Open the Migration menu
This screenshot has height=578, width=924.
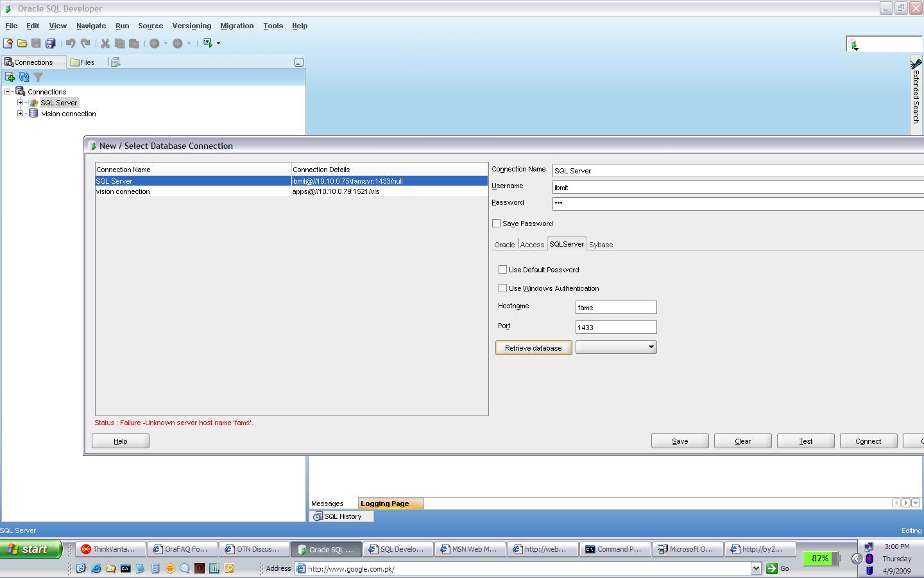coord(237,26)
